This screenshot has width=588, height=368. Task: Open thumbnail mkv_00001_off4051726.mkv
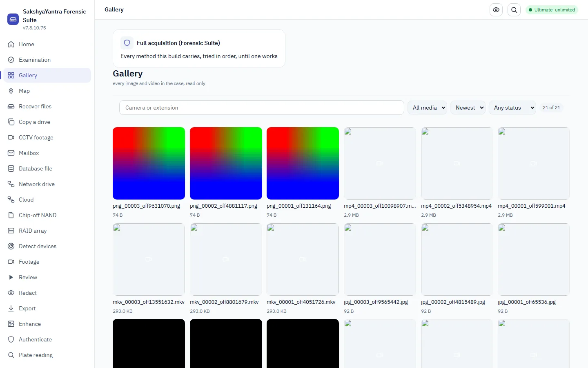[x=303, y=259]
